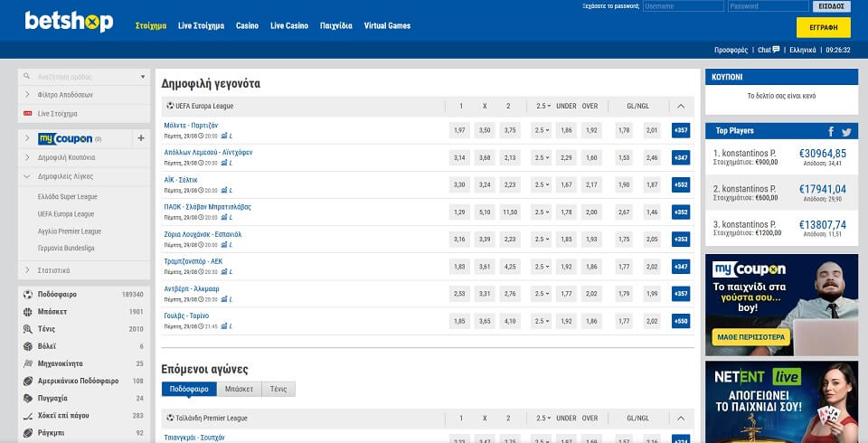Select home odds 1,29 for ΠΑΟΚ

point(459,212)
